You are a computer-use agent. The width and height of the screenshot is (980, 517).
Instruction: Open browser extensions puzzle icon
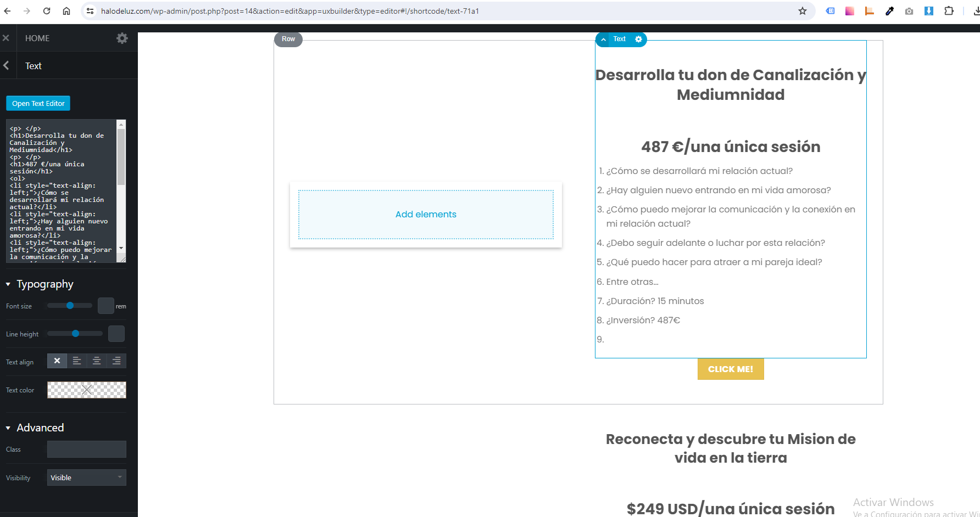point(949,11)
